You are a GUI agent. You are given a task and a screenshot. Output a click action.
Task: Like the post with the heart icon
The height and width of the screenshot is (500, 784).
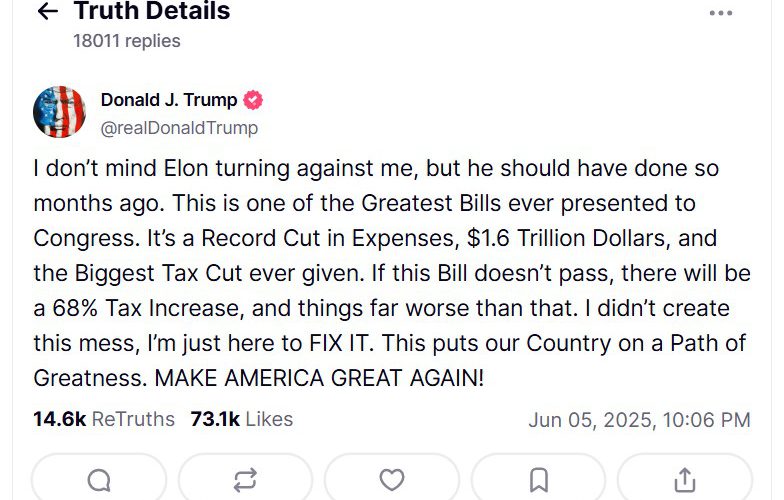click(392, 480)
